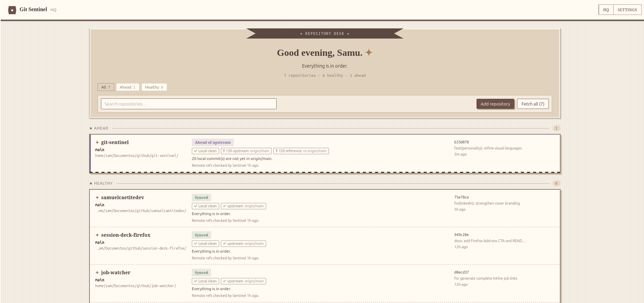Click upstream origin/main chip on job-watcher
Screen dimensions: 644x303
tap(243, 281)
